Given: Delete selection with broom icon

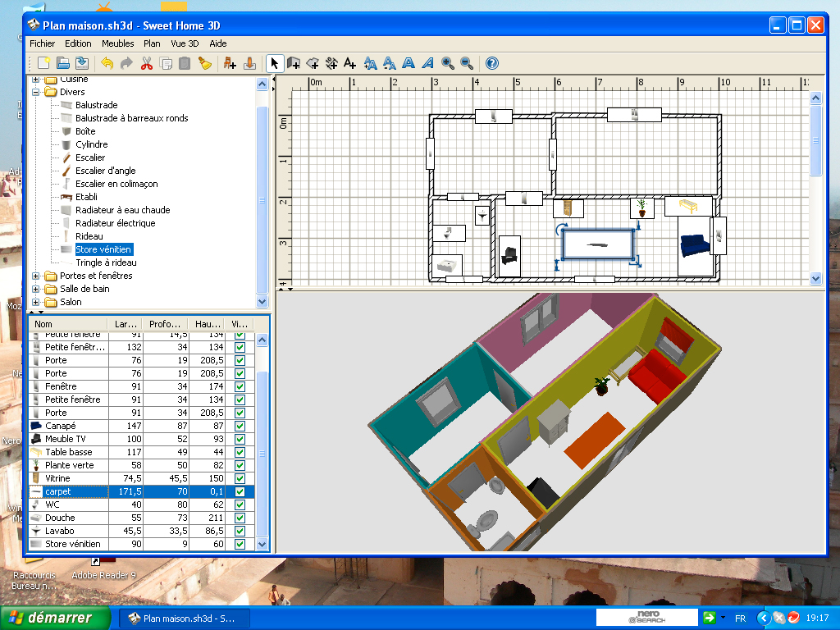Looking at the screenshot, I should 204,63.
